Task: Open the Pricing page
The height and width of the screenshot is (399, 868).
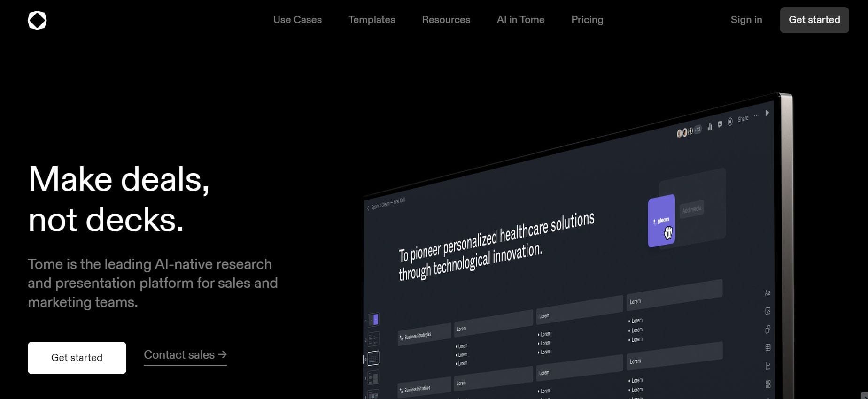Action: 587,20
